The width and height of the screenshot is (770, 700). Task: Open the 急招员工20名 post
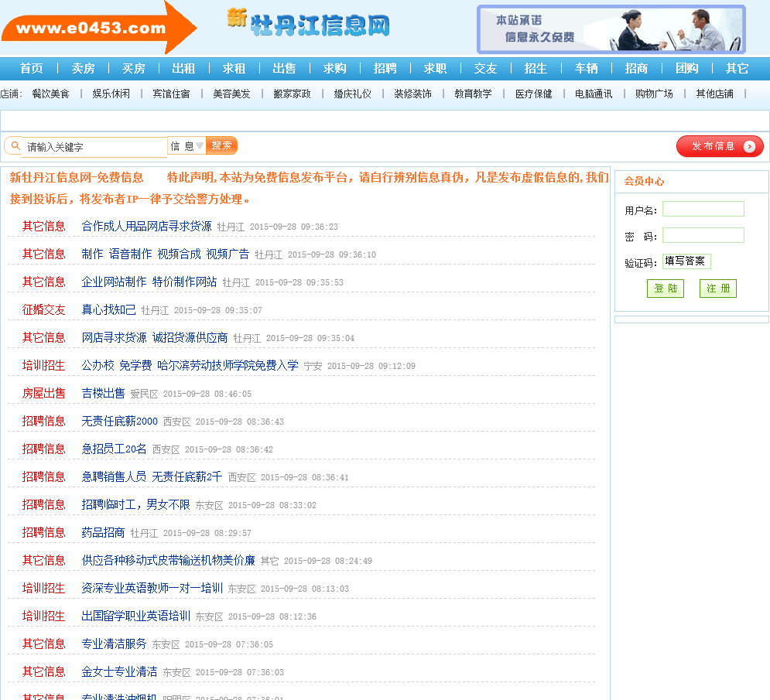pyautogui.click(x=114, y=449)
